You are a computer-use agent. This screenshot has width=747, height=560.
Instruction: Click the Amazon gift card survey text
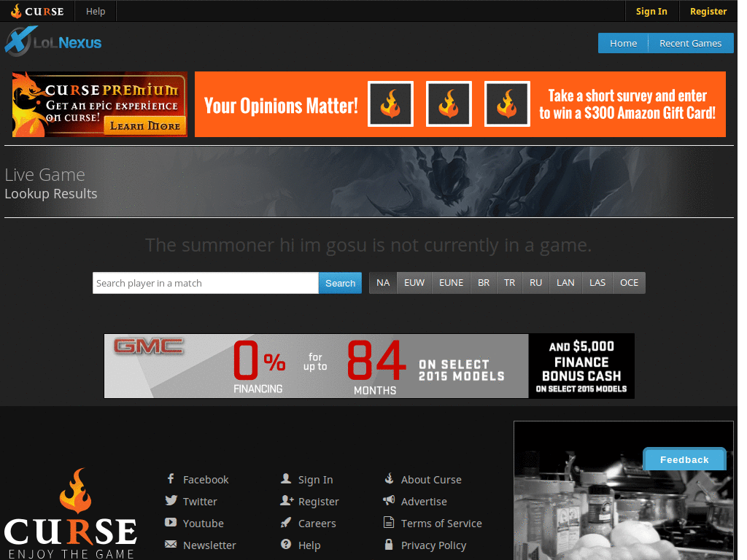[x=627, y=104]
